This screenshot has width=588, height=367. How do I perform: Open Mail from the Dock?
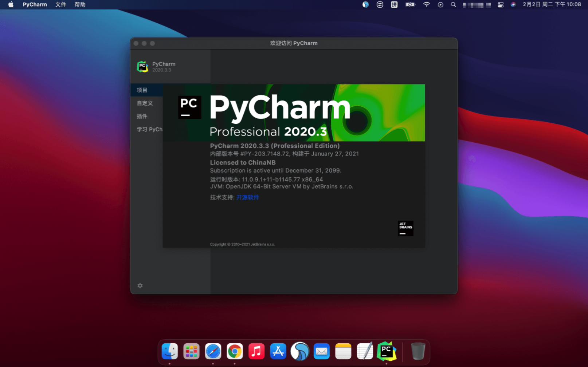pyautogui.click(x=321, y=351)
